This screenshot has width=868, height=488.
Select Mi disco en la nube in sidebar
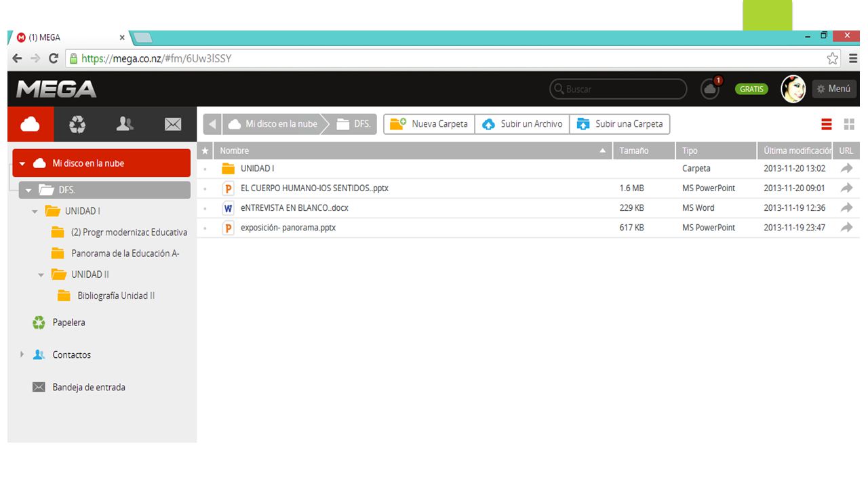click(x=102, y=163)
